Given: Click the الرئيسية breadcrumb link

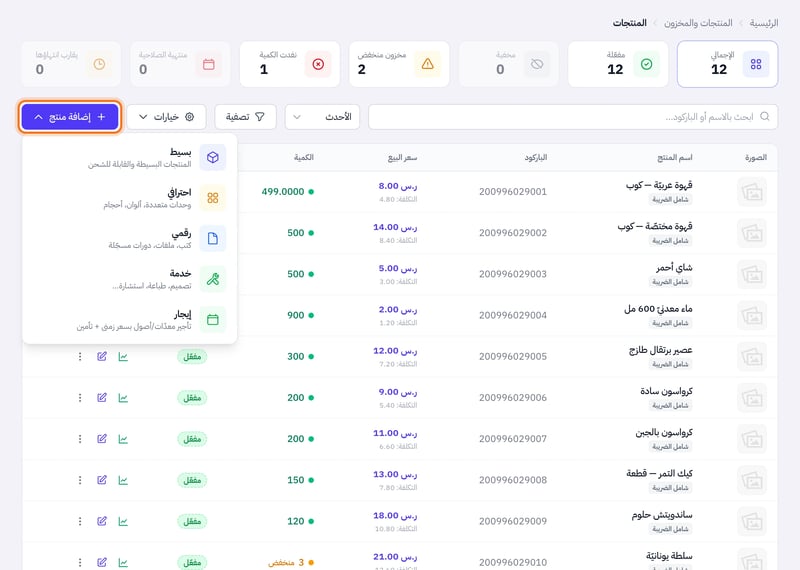Looking at the screenshot, I should 764,23.
